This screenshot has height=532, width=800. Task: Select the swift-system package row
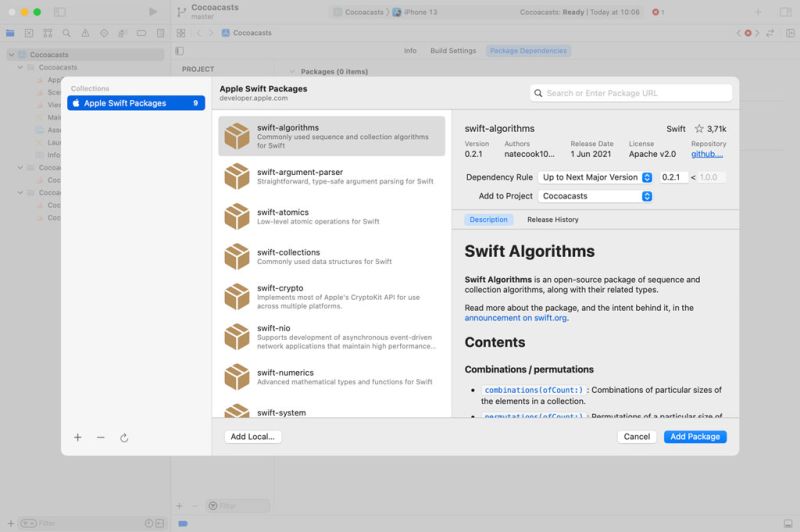(x=332, y=410)
